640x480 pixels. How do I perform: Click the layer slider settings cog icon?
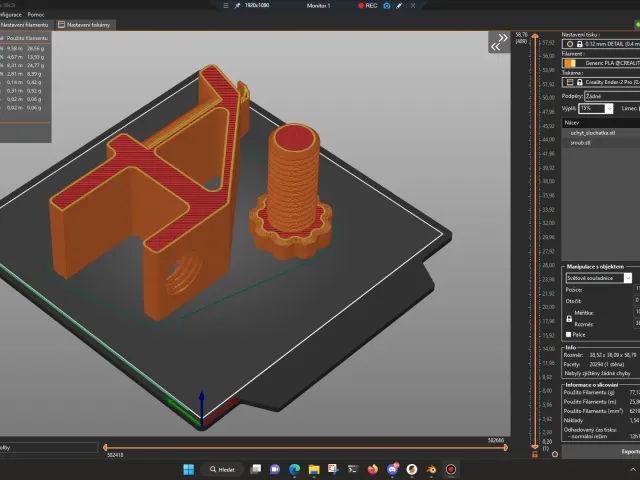pyautogui.click(x=555, y=454)
